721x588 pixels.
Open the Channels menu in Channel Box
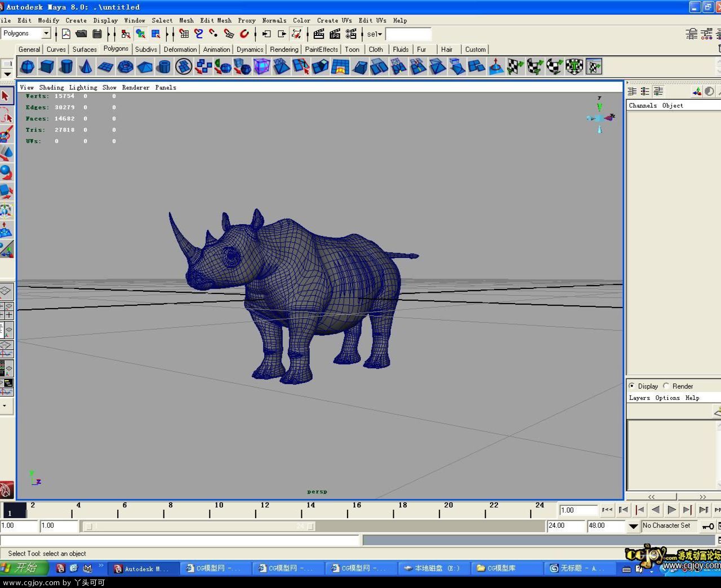click(643, 105)
